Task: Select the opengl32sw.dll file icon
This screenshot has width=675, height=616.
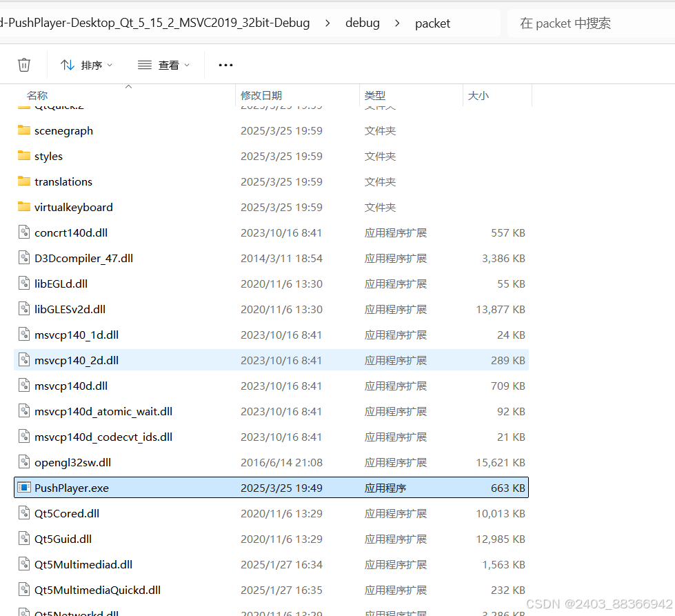Action: (x=24, y=462)
